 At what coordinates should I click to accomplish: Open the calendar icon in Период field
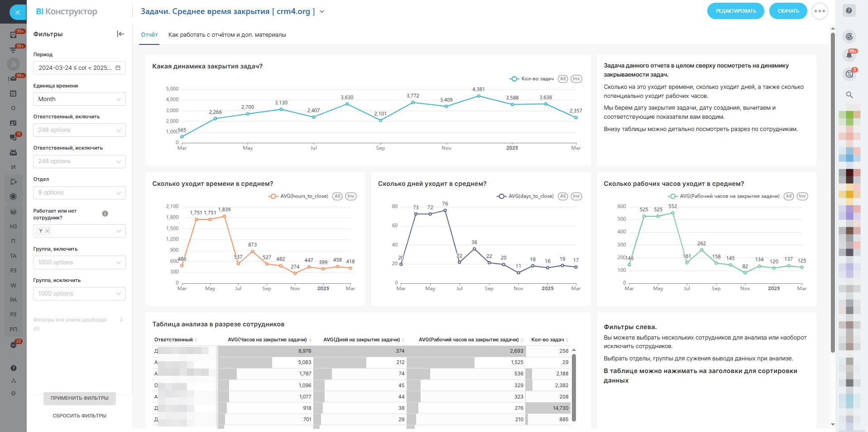pos(118,68)
